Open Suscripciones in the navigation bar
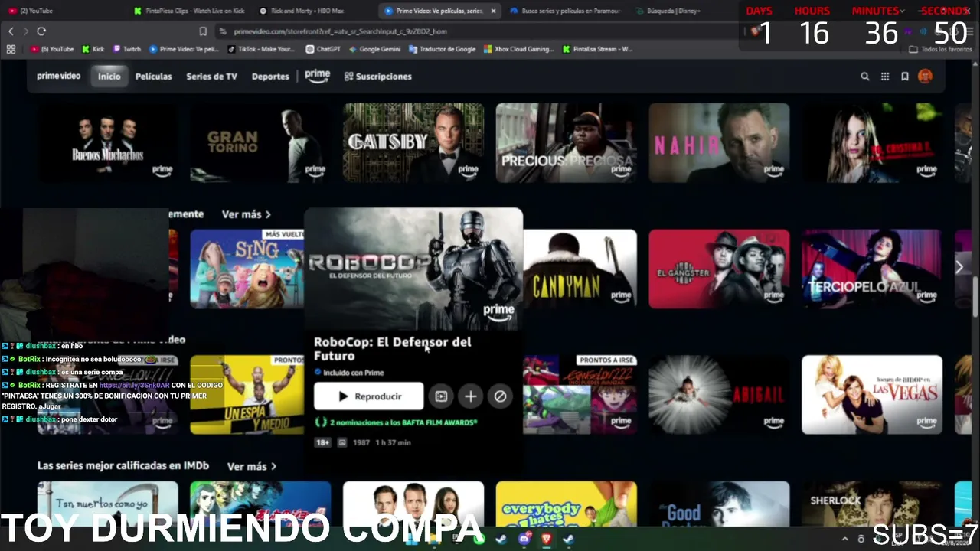This screenshot has width=980, height=551. 378,77
